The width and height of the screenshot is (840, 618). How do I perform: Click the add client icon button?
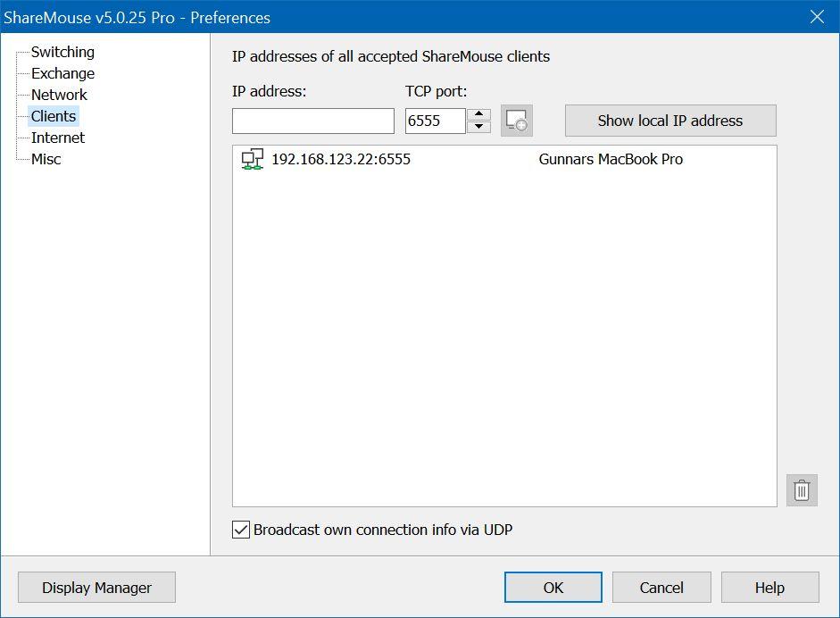(x=517, y=121)
